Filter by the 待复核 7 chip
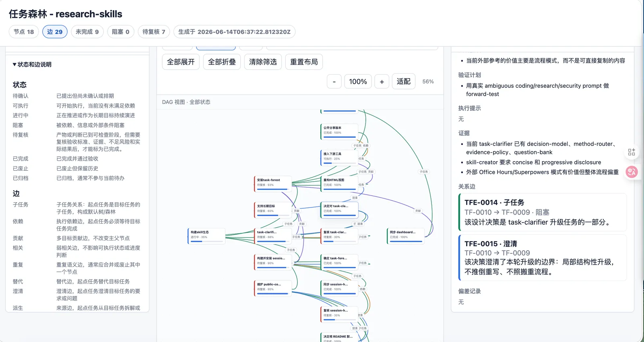The height and width of the screenshot is (342, 644). [154, 32]
